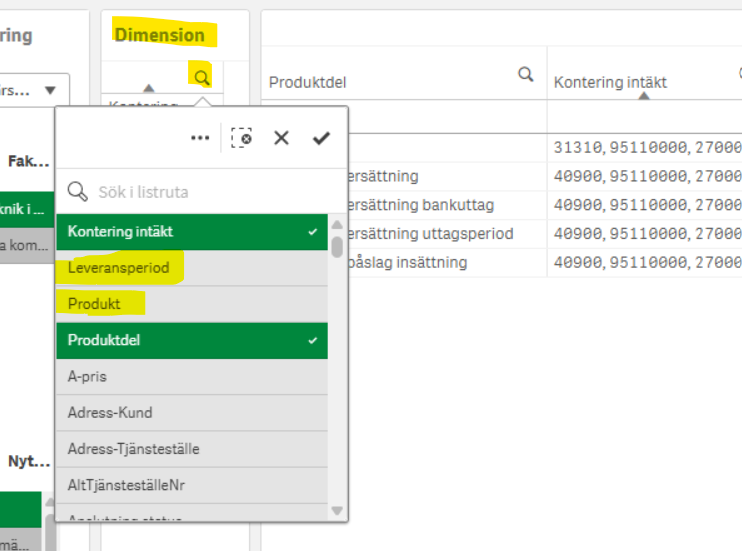Click the Kontering intäkt column sort arrow
This screenshot has width=742, height=551.
pyautogui.click(x=643, y=96)
